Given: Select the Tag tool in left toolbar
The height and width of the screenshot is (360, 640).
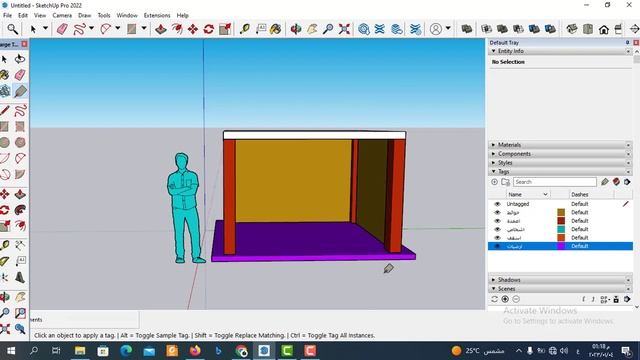Looking at the screenshot, I should (20, 91).
